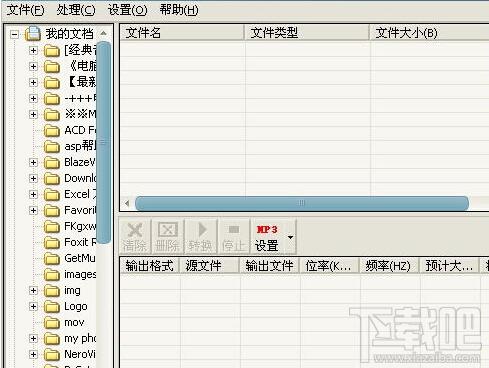Expand the my pho folder node
The height and width of the screenshot is (368, 489).
click(x=33, y=338)
